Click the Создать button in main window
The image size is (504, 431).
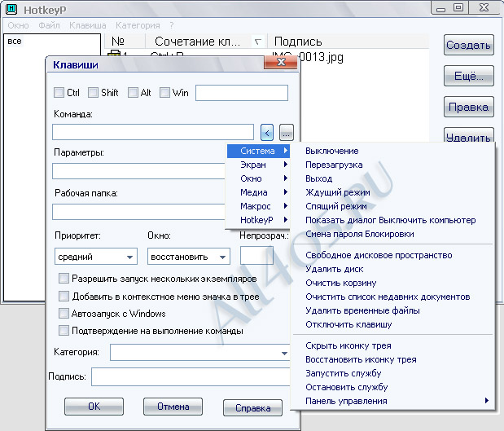tap(469, 45)
